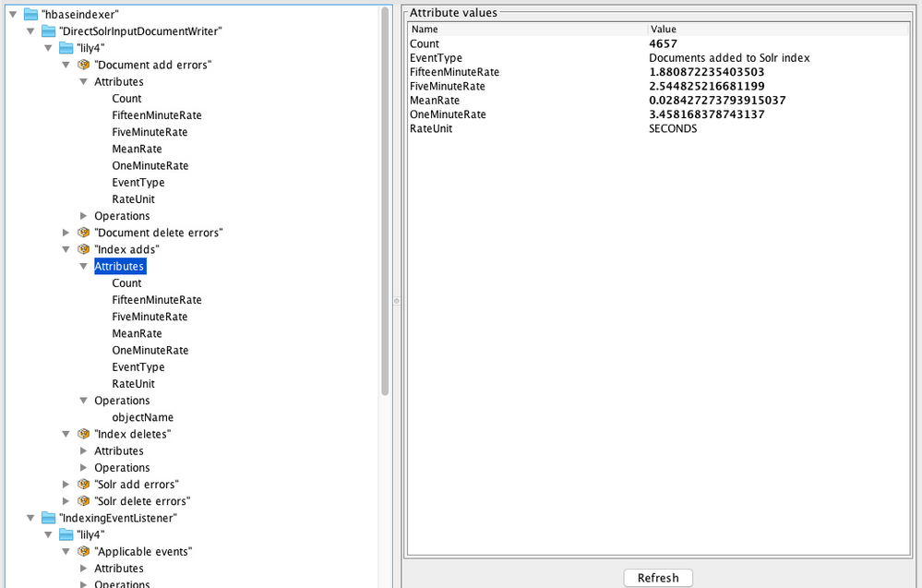Select the highlighted Attributes node under "Index adds"
Viewport: 922px width, 588px height.
(119, 267)
